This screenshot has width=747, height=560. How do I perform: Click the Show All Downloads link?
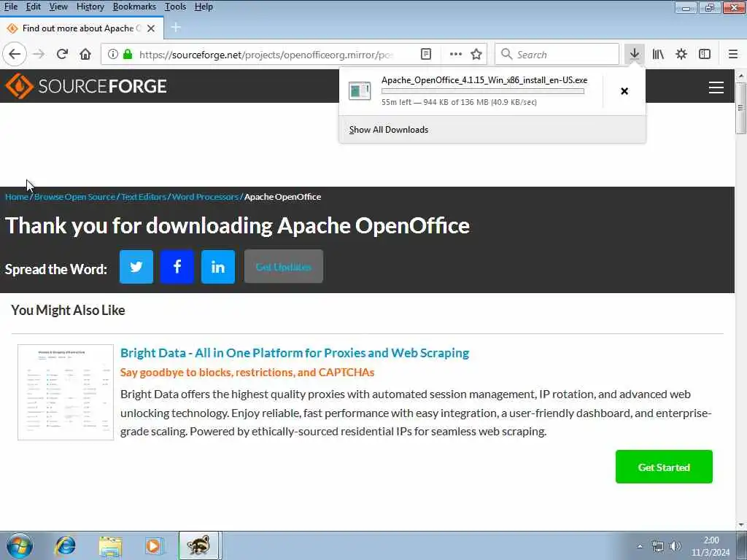388,130
